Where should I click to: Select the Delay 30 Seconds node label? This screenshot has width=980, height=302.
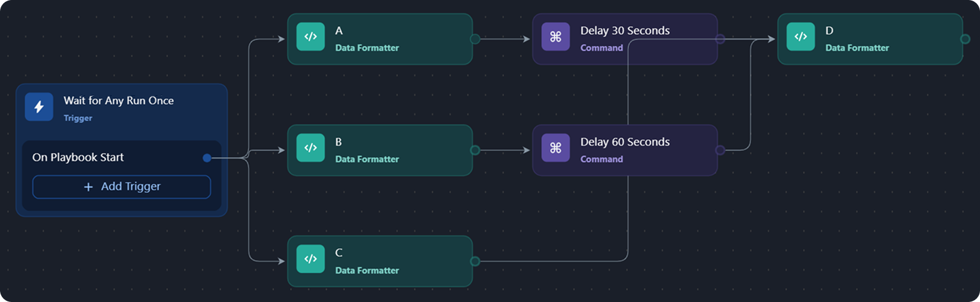pyautogui.click(x=624, y=31)
